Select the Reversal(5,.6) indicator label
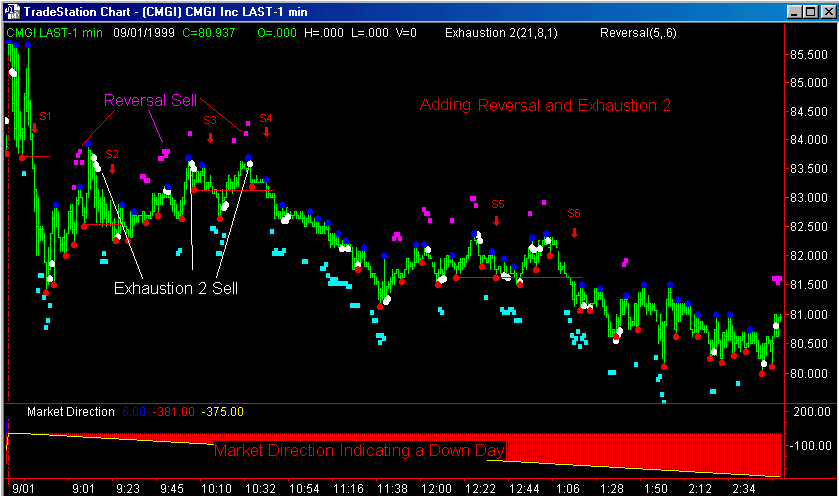 638,33
